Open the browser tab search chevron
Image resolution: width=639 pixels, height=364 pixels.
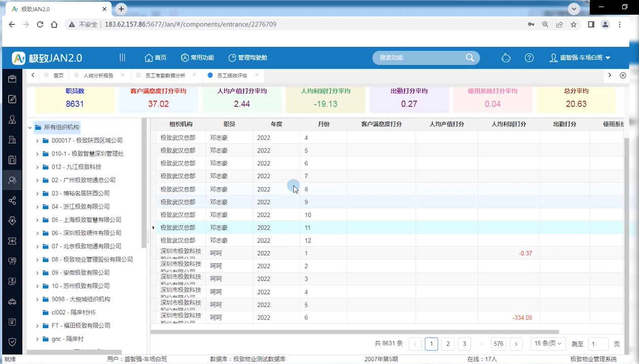point(575,9)
